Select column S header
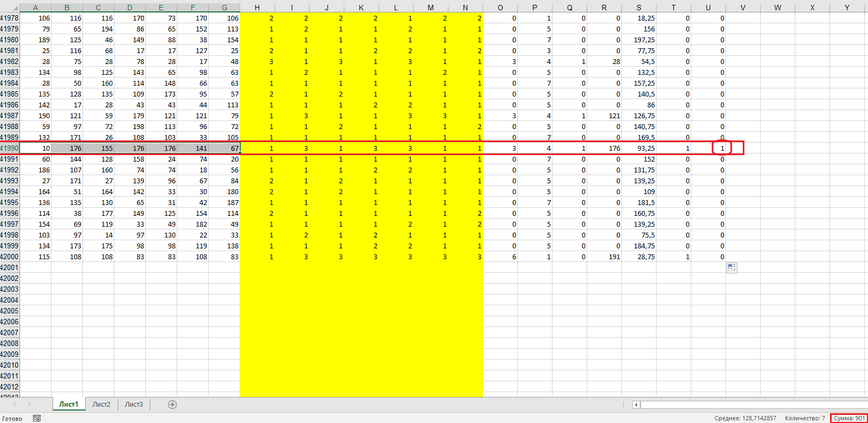Image resolution: width=868 pixels, height=423 pixels. (x=639, y=8)
